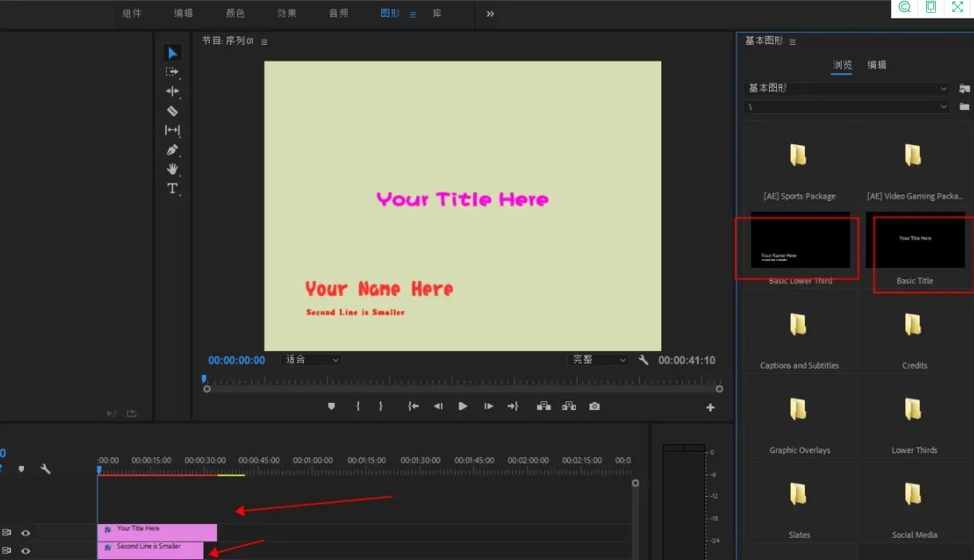974x560 pixels.
Task: Select the Your Title Here timeline clip
Action: [157, 532]
